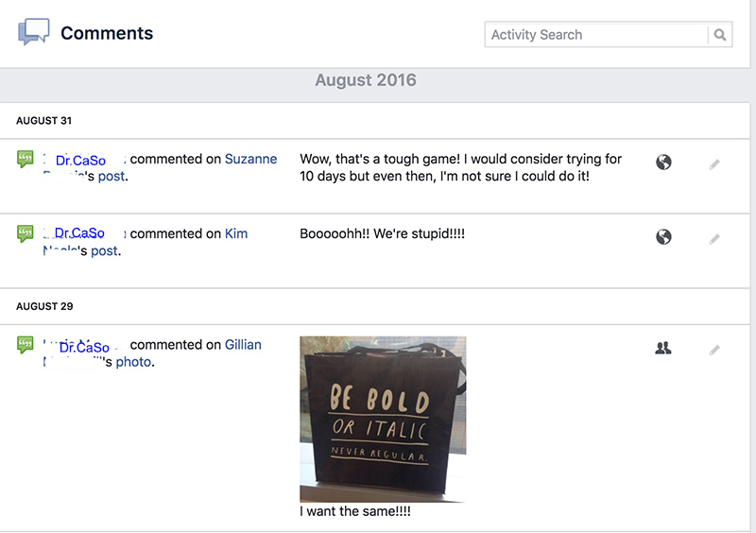Open the "photo" link in Gillian's entry
This screenshot has height=533, width=756.
133,362
